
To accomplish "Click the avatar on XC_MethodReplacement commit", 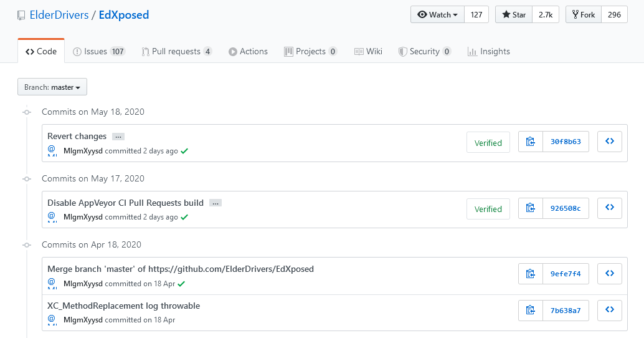I will 52,319.
